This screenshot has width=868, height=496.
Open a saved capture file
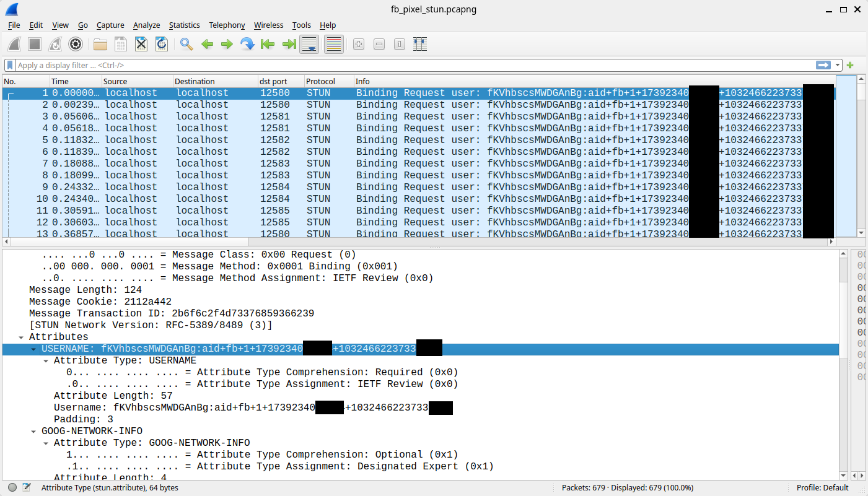click(x=100, y=44)
